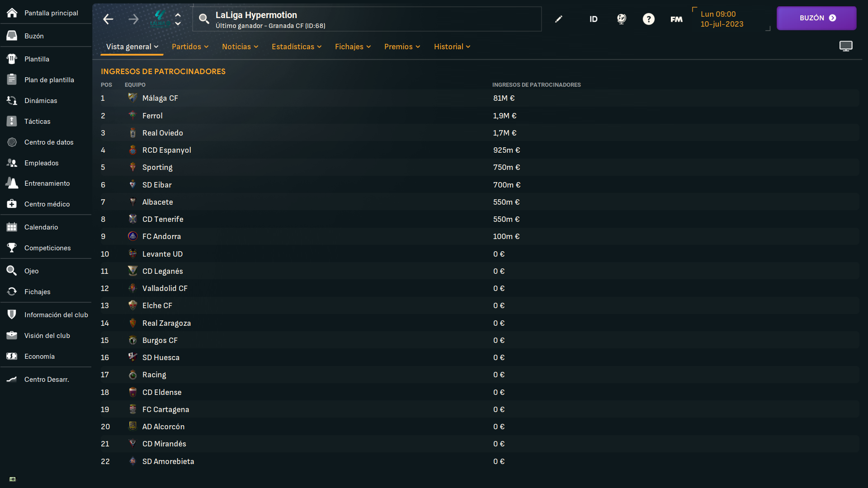Open the Sporting team link
The height and width of the screenshot is (488, 868).
[x=157, y=167]
